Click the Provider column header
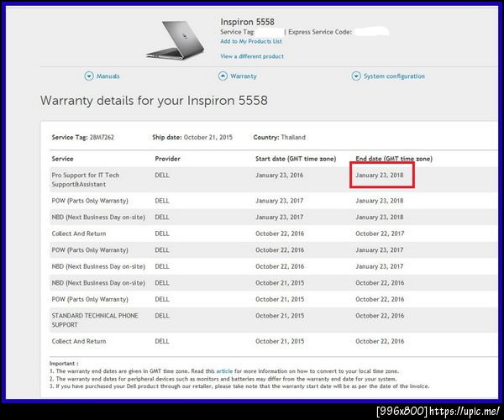 (167, 159)
